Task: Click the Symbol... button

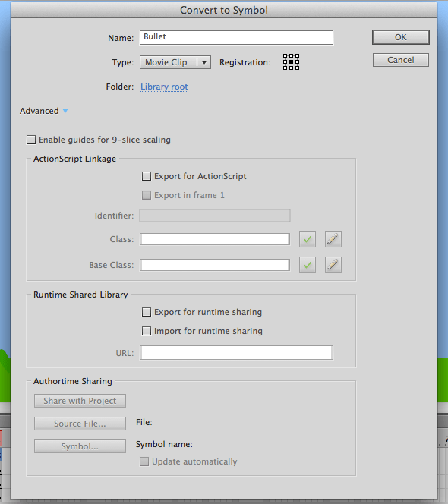Action: pos(80,446)
